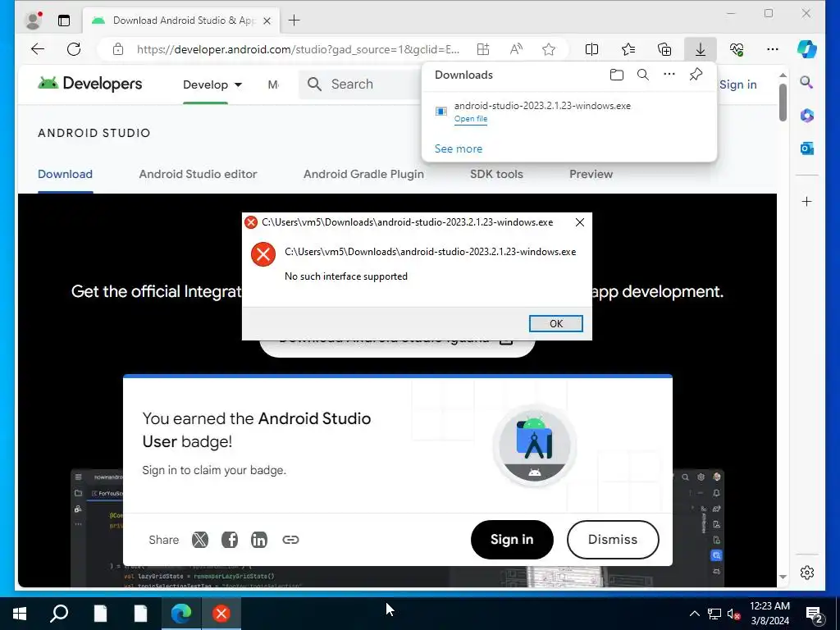The image size is (840, 630).
Task: Open the Edge sidebar search icon
Action: click(806, 82)
